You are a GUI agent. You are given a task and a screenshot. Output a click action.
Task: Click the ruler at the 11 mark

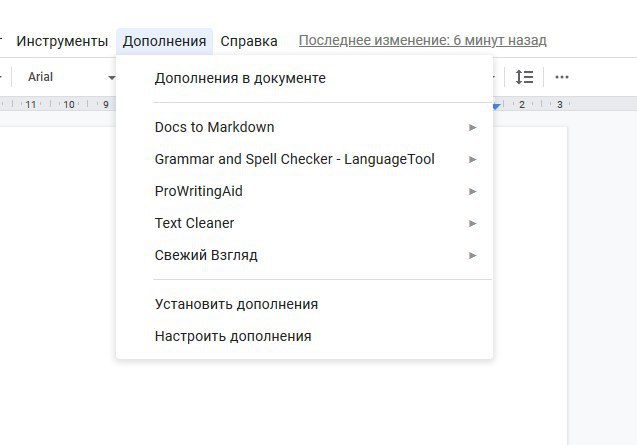30,104
